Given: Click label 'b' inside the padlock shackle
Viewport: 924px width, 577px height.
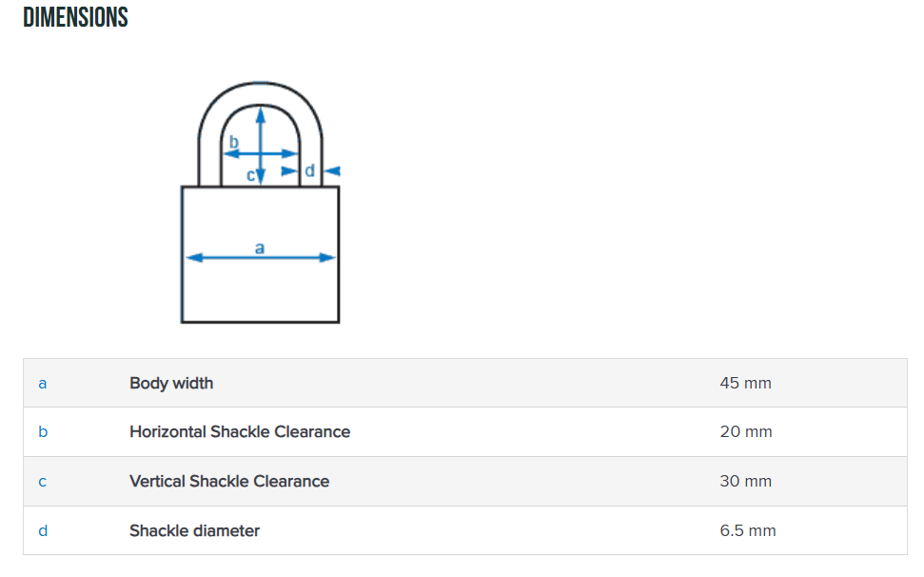Looking at the screenshot, I should (234, 142).
